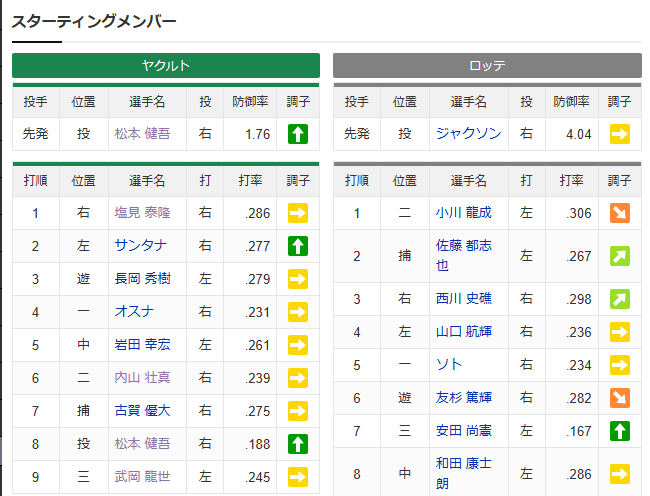Viewport: 650px width, 496px height.
Task: Click the light green arrow for 西川 史礁
Action: tap(620, 299)
